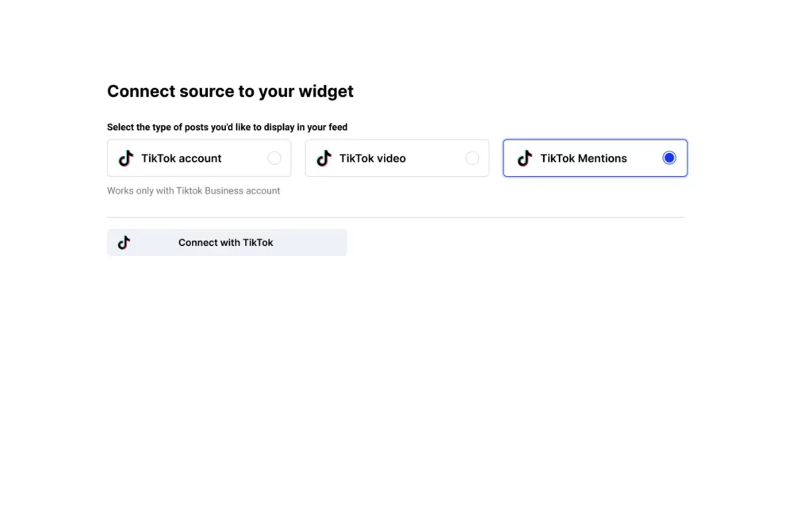Click the horizontal divider line above Connect button
This screenshot has height=510, width=812.
tap(396, 217)
